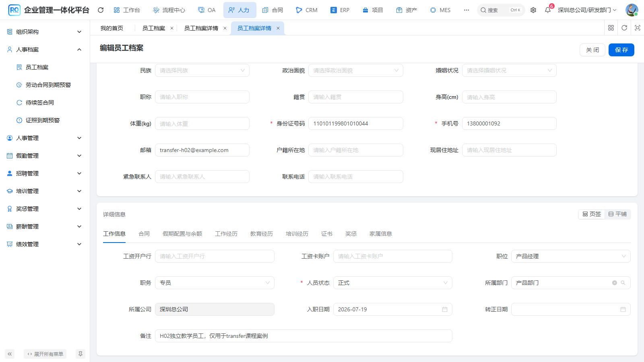This screenshot has width=644, height=362.
Task: Open the 深圳总公司/研发部门 organization switcher
Action: click(x=587, y=10)
